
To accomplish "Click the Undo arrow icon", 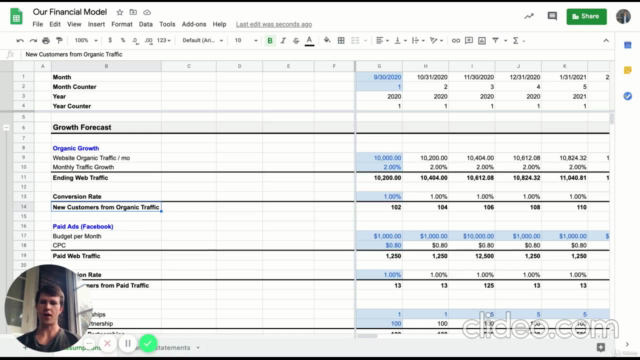I will (x=20, y=40).
